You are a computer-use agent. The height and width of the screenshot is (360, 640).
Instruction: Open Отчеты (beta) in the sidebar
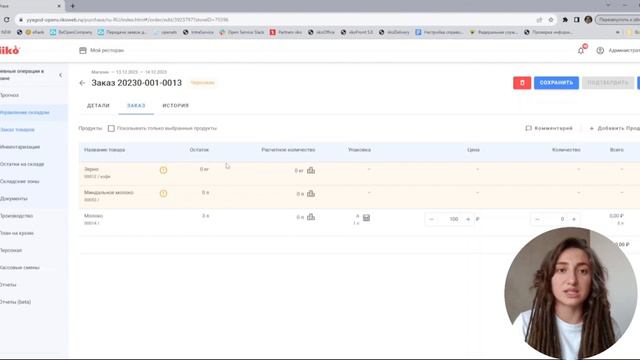tap(16, 302)
